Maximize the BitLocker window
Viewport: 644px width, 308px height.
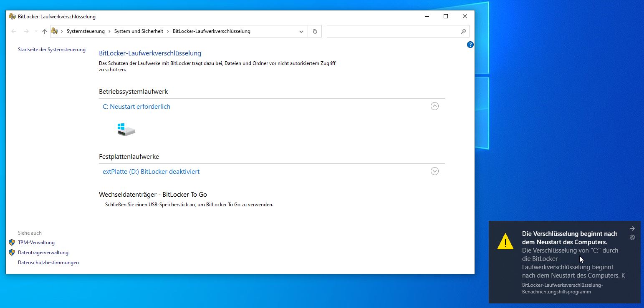[446, 17]
